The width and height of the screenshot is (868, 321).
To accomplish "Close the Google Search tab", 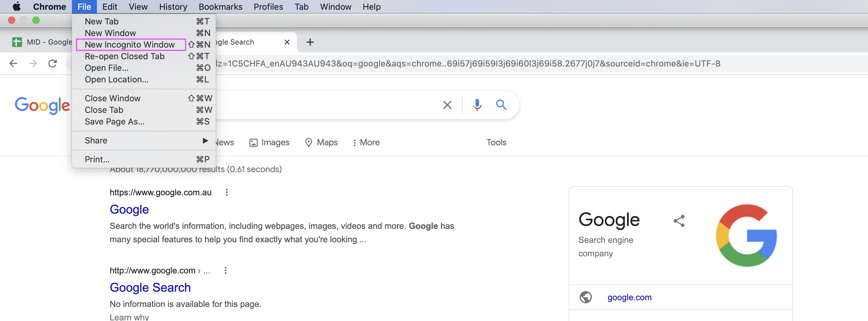I will pyautogui.click(x=287, y=42).
